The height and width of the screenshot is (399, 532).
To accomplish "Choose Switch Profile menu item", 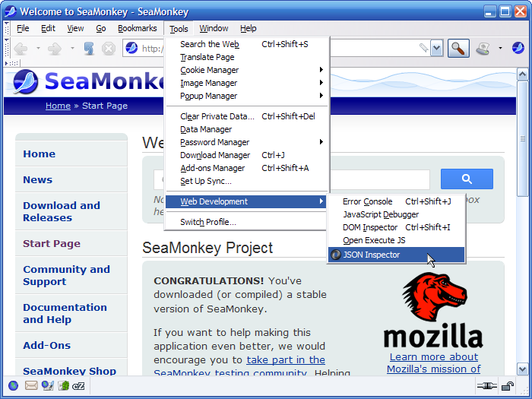I will pos(247,222).
